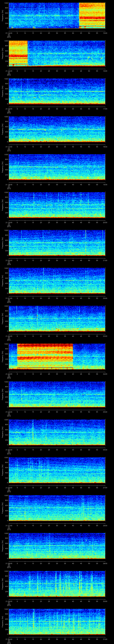Select the "19:00" end time label

pos(105,184)
